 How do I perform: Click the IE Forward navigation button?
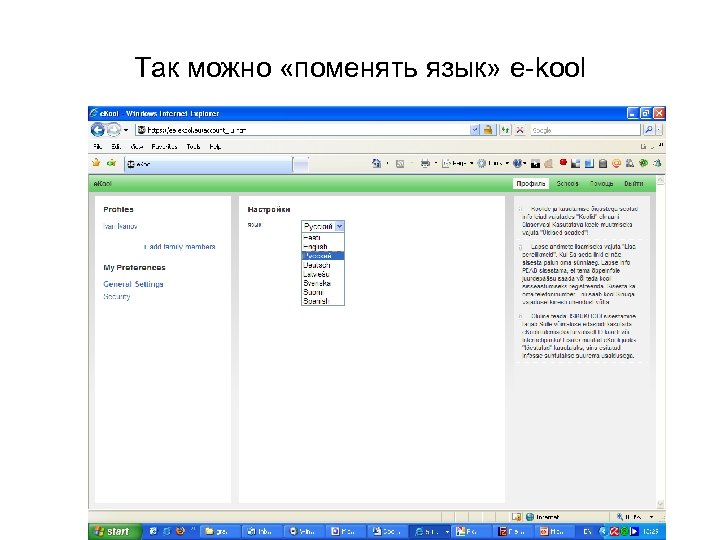tap(113, 130)
